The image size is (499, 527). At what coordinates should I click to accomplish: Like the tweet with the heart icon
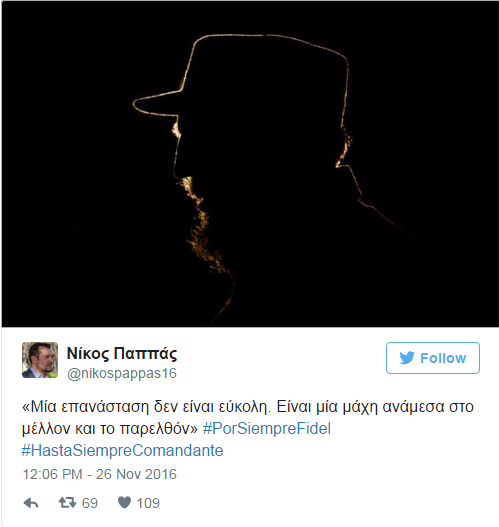point(124,502)
